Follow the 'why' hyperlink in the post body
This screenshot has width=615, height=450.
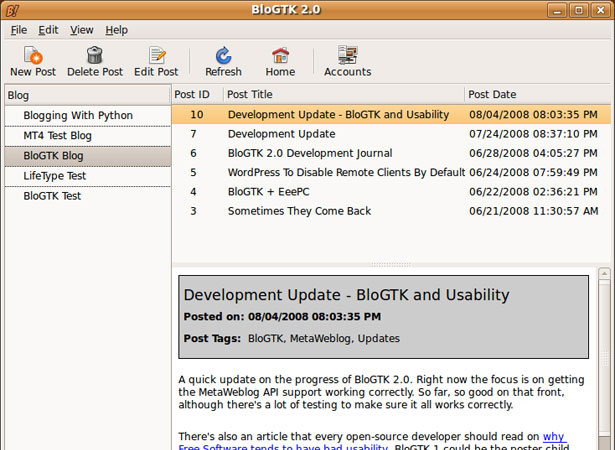[553, 437]
